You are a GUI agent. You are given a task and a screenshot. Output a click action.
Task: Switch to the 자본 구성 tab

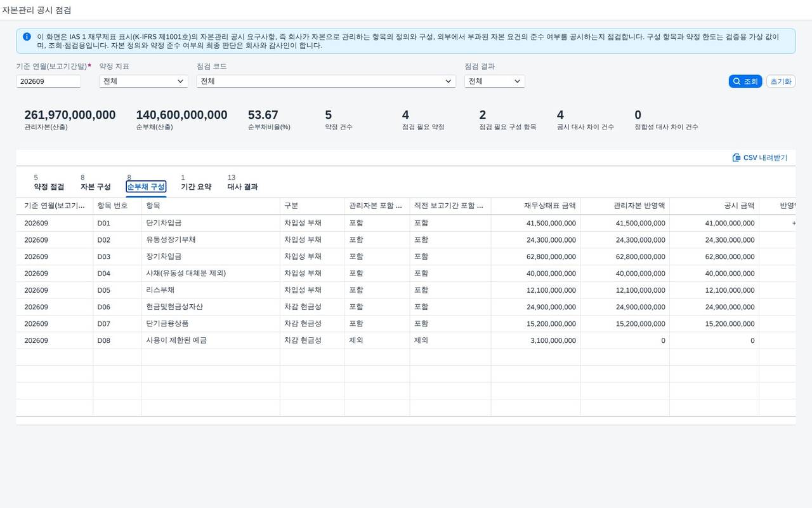pos(96,187)
